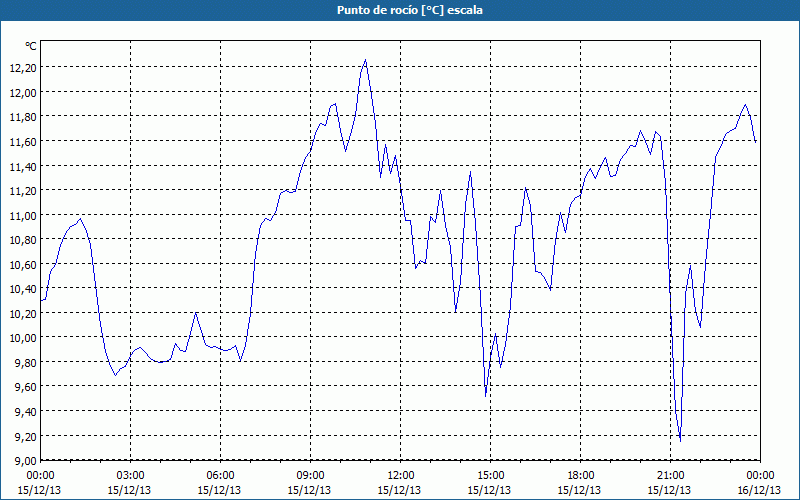Image resolution: width=800 pixels, height=500 pixels.
Task: Click the 9,80 y-axis label
Action: coord(26,362)
